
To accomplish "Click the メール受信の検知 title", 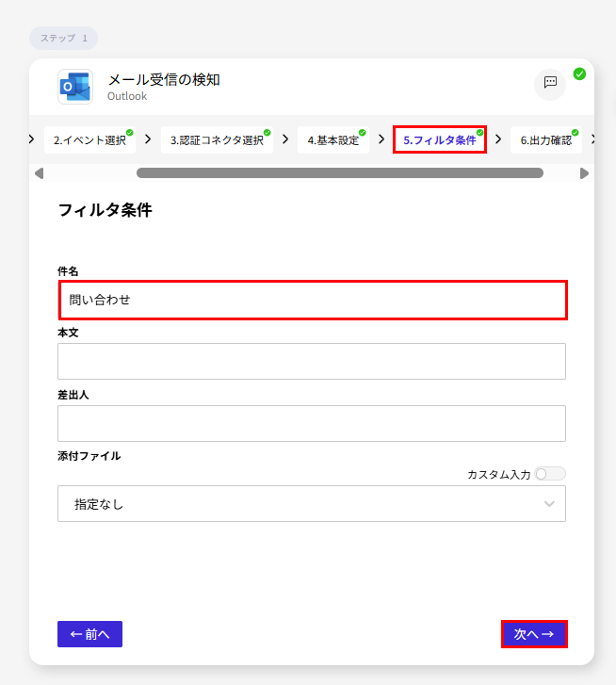I will pyautogui.click(x=164, y=80).
